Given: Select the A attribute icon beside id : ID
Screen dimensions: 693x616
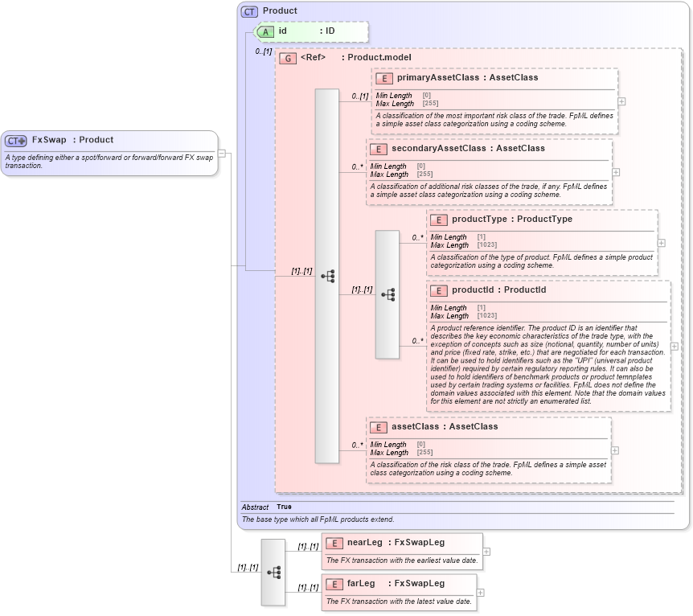Looking at the screenshot, I should pos(264,32).
